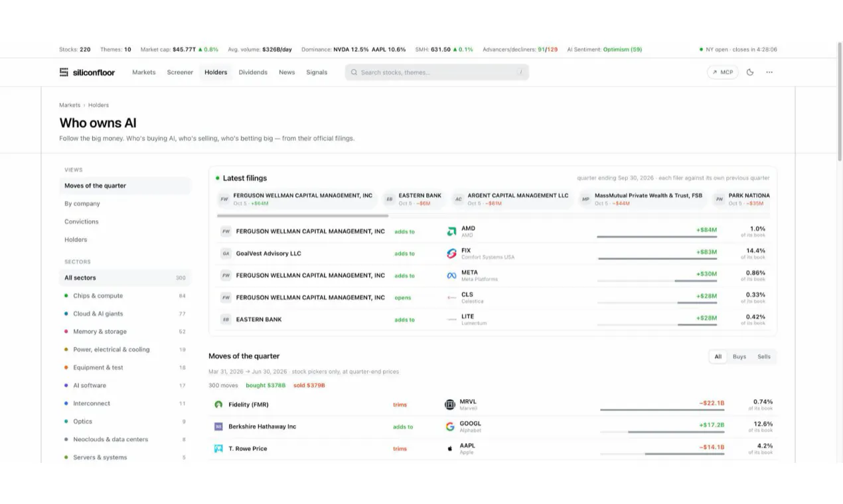This screenshot has height=504, width=843.
Task: Open the Screener nav tab
Action: pyautogui.click(x=180, y=72)
